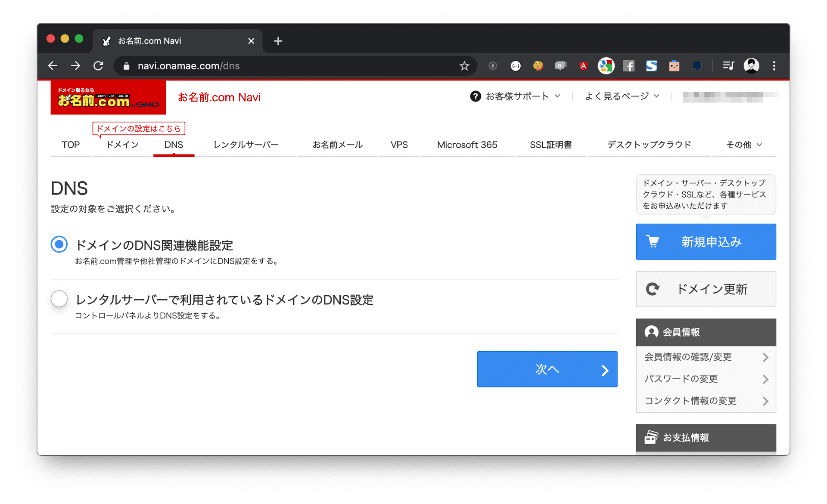The width and height of the screenshot is (827, 504).
Task: Open the media control playlist icon
Action: point(728,66)
